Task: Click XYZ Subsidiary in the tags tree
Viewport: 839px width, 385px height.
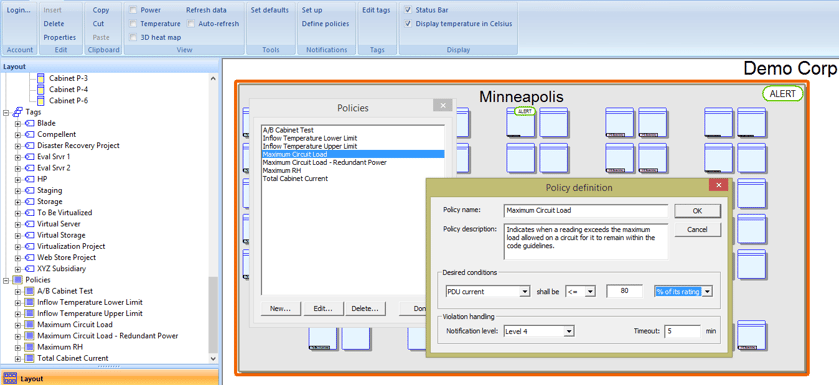Action: [x=62, y=268]
